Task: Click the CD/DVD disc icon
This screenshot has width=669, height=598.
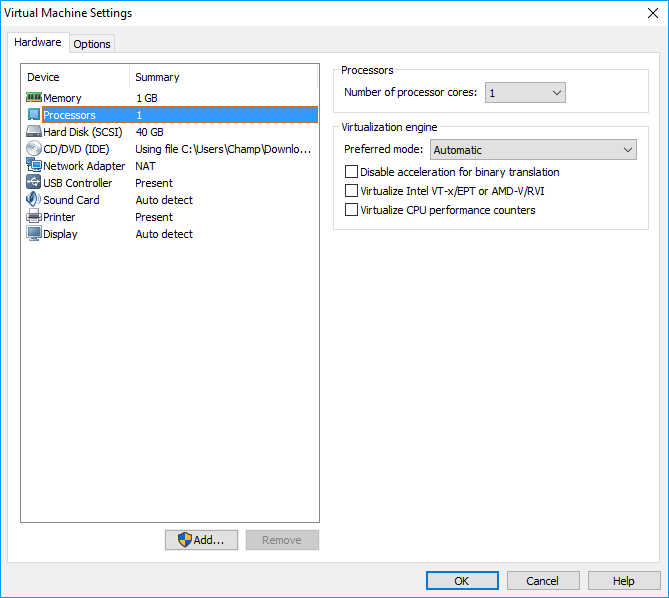Action: click(x=34, y=148)
